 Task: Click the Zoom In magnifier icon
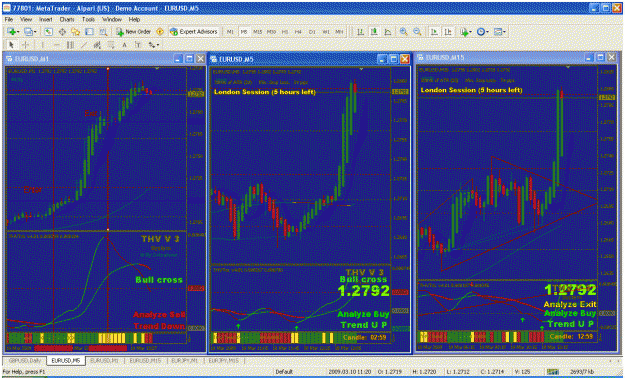pyautogui.click(x=403, y=32)
